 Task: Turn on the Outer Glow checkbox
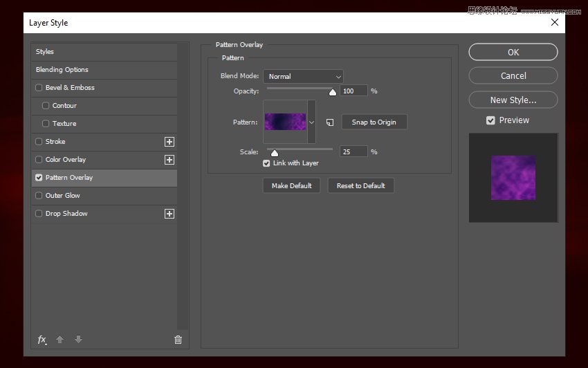(x=39, y=196)
